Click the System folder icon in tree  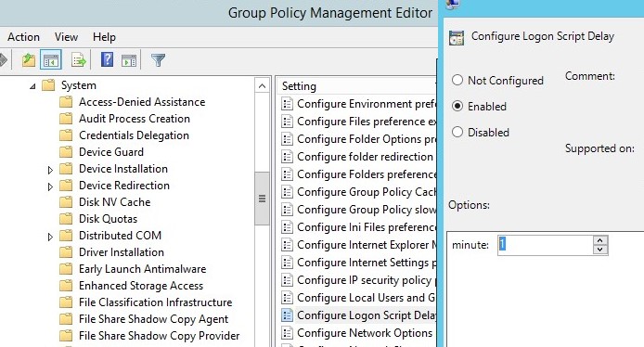click(48, 85)
